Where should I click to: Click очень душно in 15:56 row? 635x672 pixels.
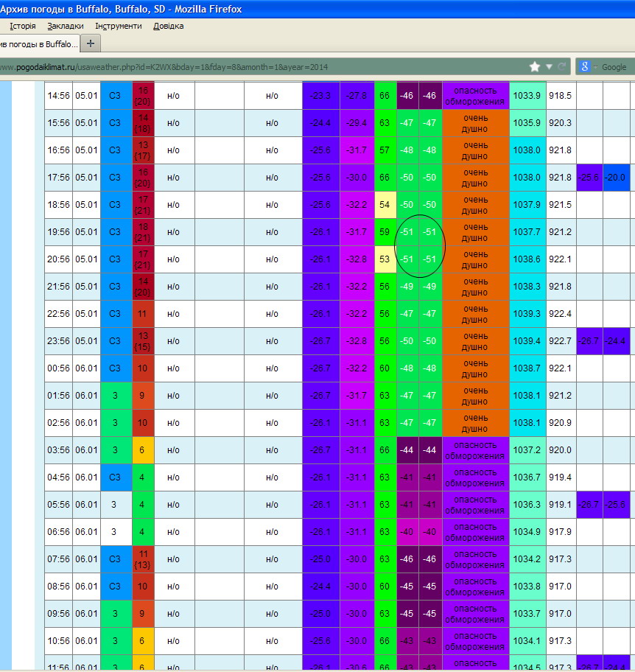click(x=475, y=124)
